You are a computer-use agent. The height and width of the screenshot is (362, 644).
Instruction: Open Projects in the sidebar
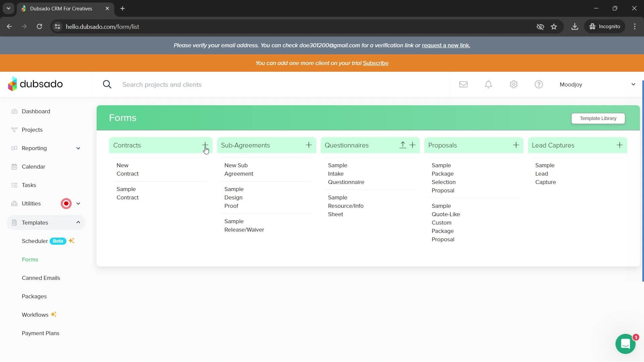[32, 130]
